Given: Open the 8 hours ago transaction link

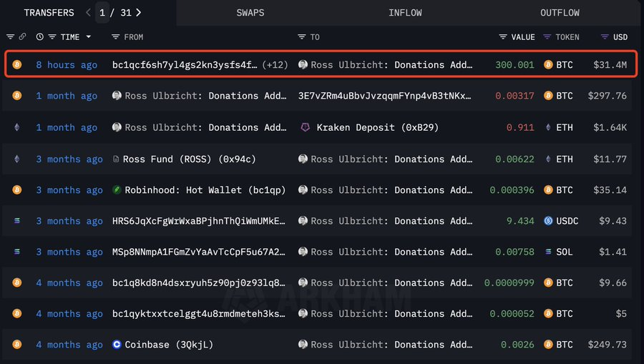Looking at the screenshot, I should click(67, 65).
